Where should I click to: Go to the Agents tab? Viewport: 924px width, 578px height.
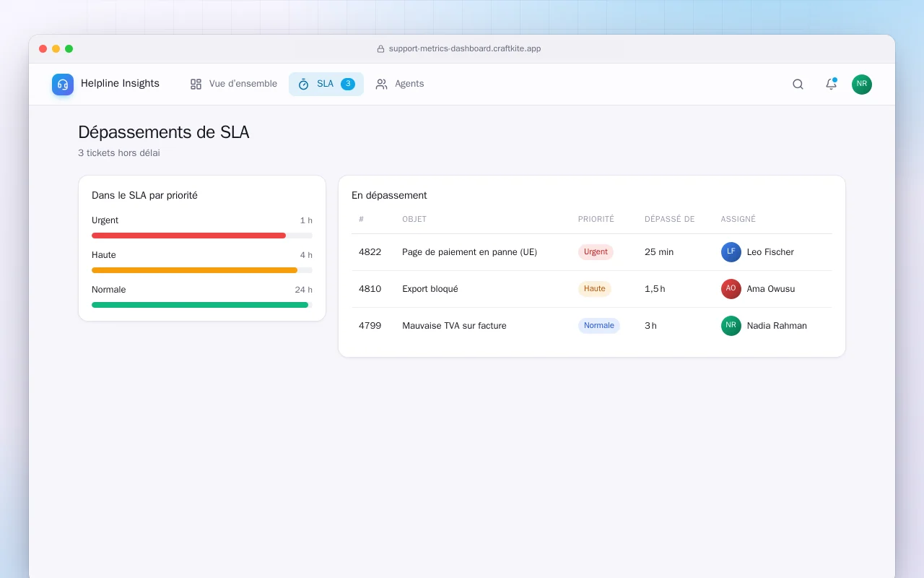tap(400, 84)
